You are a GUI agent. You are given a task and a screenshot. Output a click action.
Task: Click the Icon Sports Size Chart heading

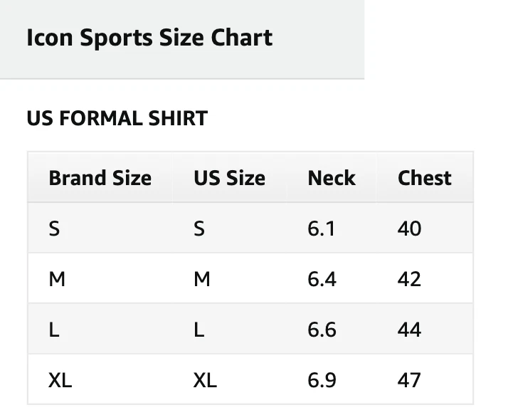click(149, 38)
